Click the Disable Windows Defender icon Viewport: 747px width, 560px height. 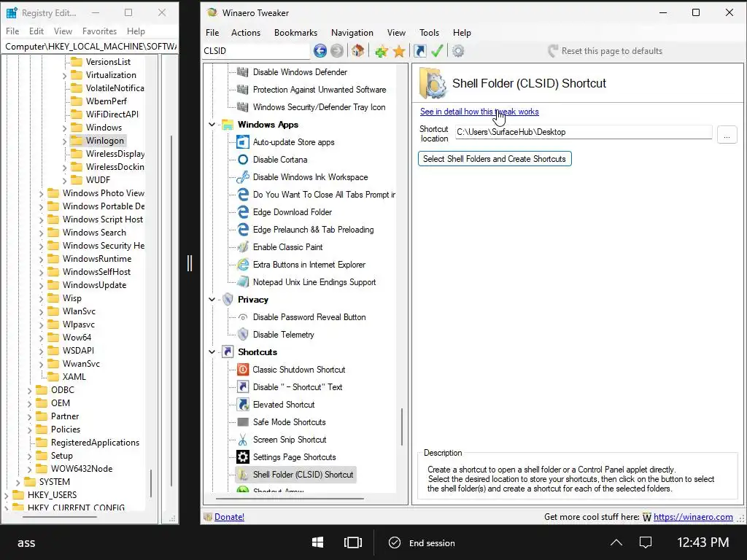point(243,72)
